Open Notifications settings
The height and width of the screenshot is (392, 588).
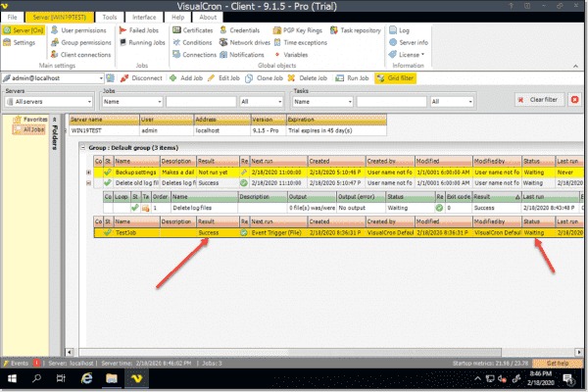[x=242, y=55]
